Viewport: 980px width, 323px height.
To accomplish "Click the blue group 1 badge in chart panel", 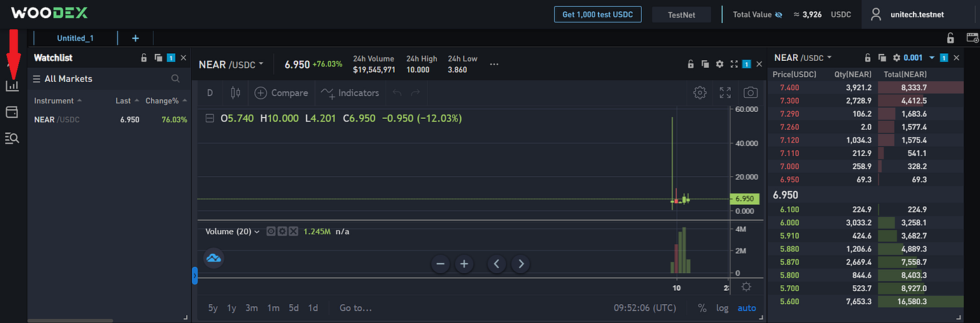I will (746, 64).
